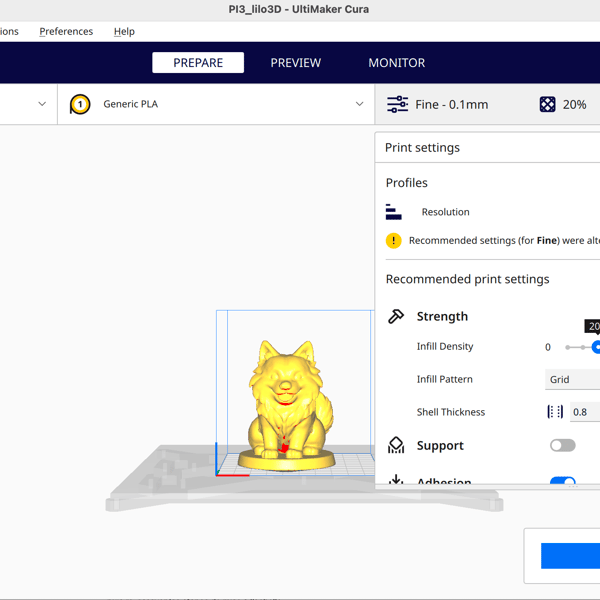Screen dimensions: 600x600
Task: Turn off the Adhesion toggle
Action: [563, 482]
